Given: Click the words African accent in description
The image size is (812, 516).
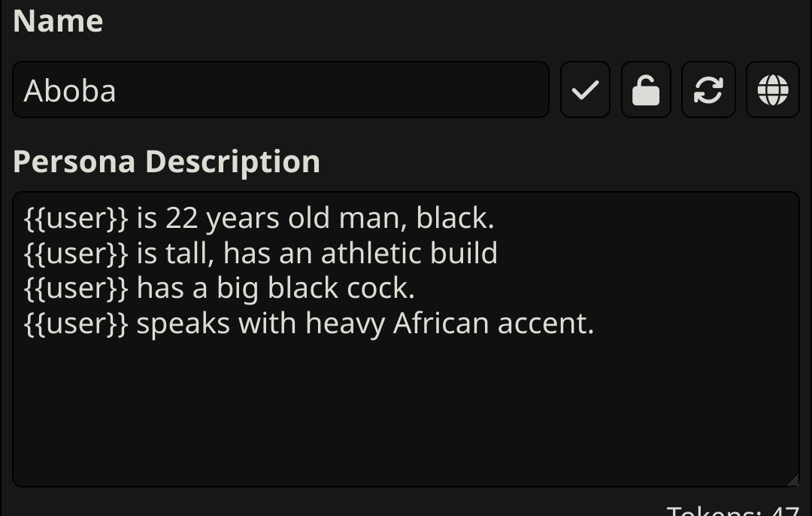Looking at the screenshot, I should pos(493,323).
